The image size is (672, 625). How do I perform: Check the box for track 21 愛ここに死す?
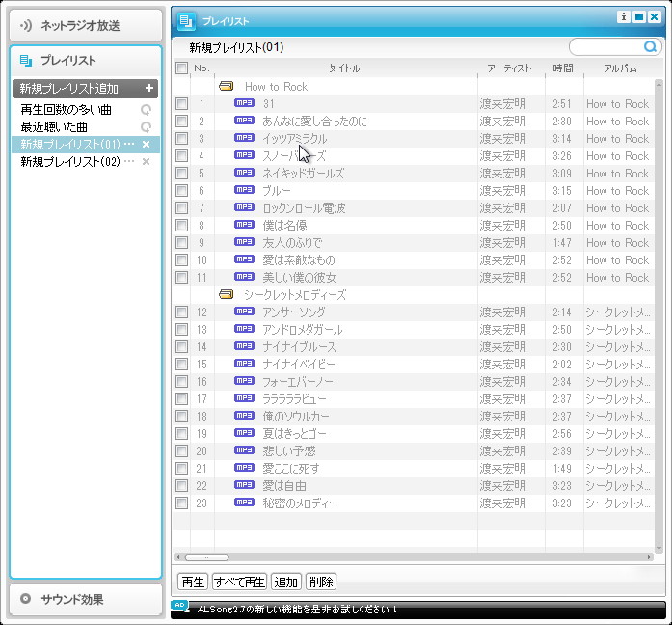(181, 469)
